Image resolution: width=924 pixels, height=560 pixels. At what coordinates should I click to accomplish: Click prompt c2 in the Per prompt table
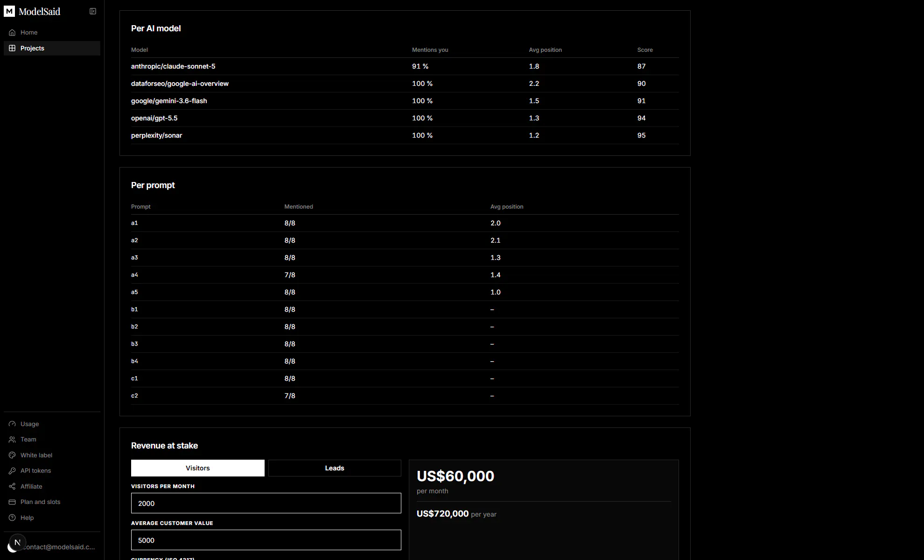134,396
